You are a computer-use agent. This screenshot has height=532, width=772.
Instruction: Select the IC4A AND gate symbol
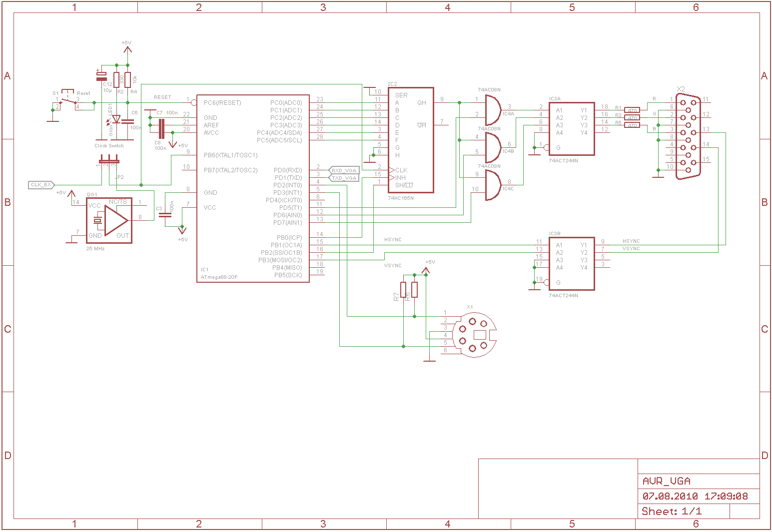point(493,110)
